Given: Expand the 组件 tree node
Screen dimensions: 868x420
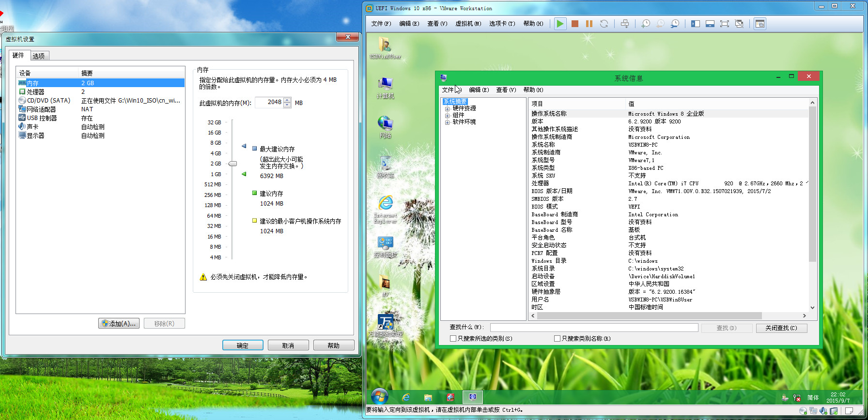Looking at the screenshot, I should (x=448, y=116).
